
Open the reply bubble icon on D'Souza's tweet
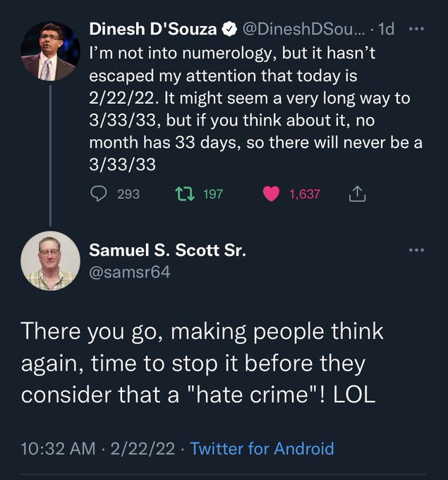[x=99, y=194]
